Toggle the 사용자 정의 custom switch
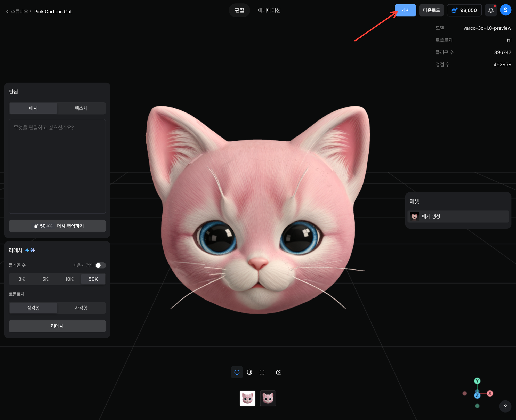The image size is (516, 420). click(100, 265)
